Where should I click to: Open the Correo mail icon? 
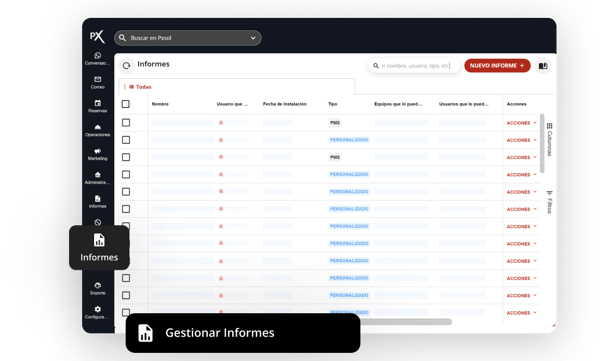point(98,82)
